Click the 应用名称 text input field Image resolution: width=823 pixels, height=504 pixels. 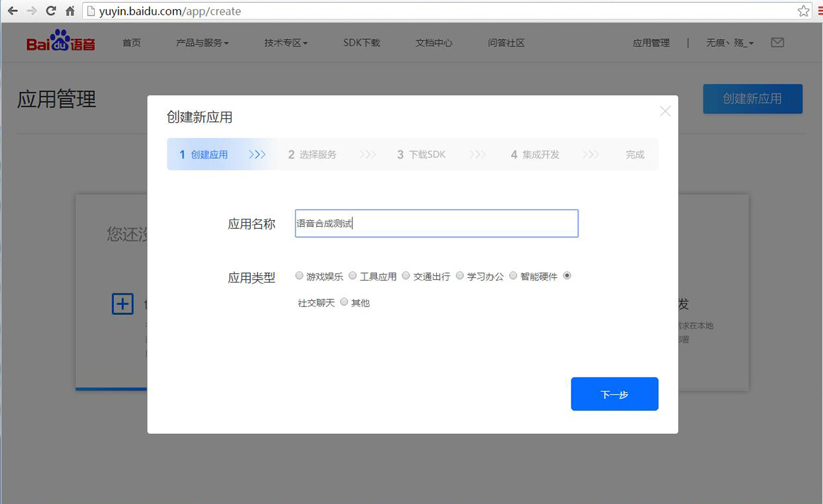pos(436,223)
